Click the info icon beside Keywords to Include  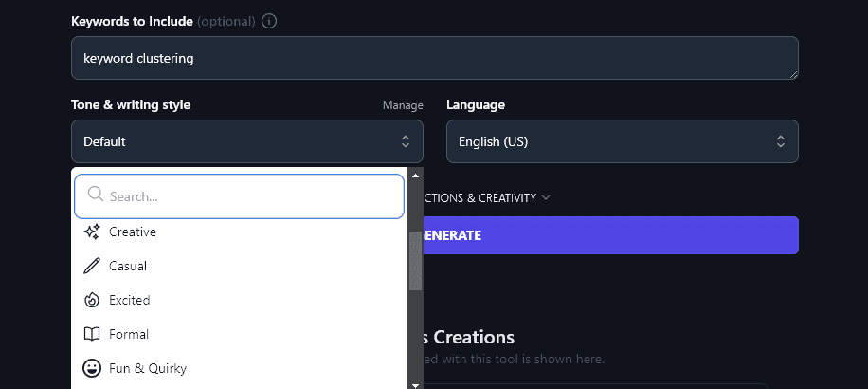(x=269, y=21)
